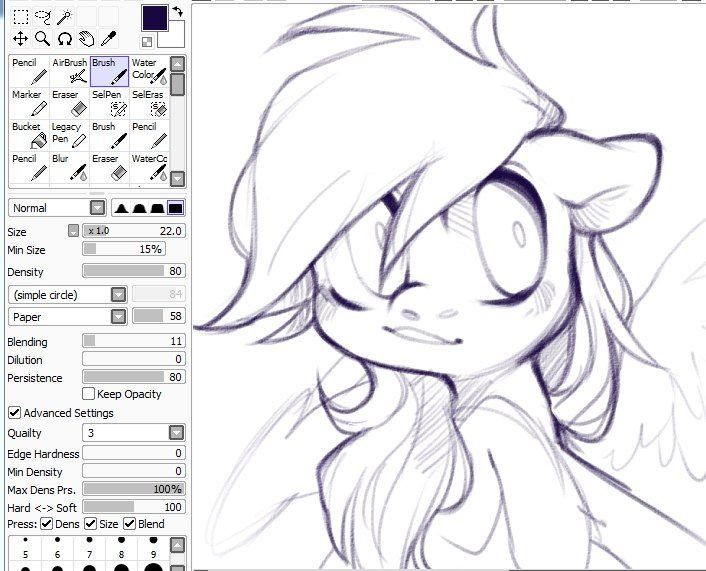This screenshot has height=571, width=706.
Task: Select the hand pan tool
Action: [86, 39]
